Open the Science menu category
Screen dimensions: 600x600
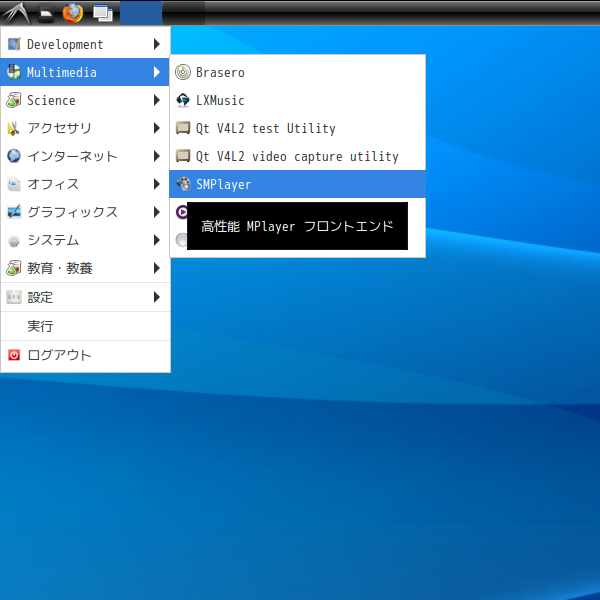(x=85, y=100)
